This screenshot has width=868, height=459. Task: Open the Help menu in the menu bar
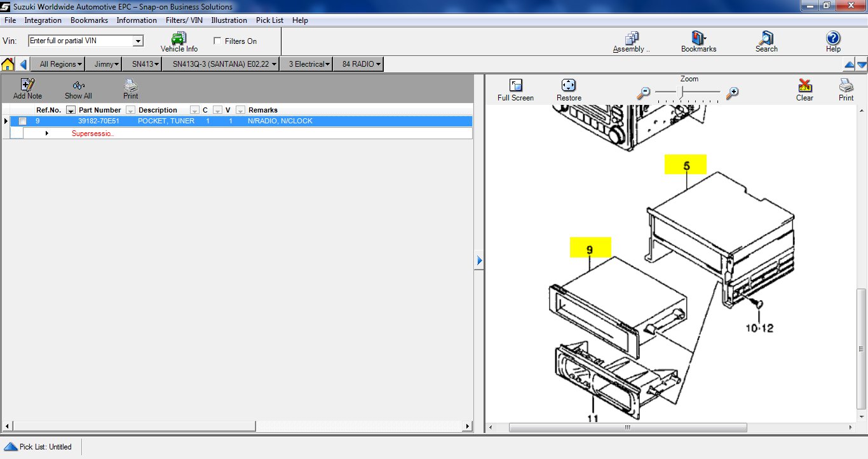click(300, 20)
